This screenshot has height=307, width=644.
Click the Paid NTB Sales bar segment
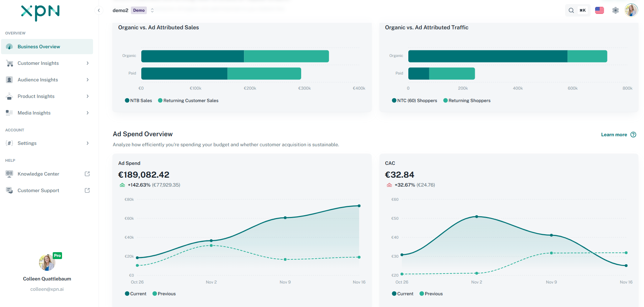pyautogui.click(x=184, y=73)
